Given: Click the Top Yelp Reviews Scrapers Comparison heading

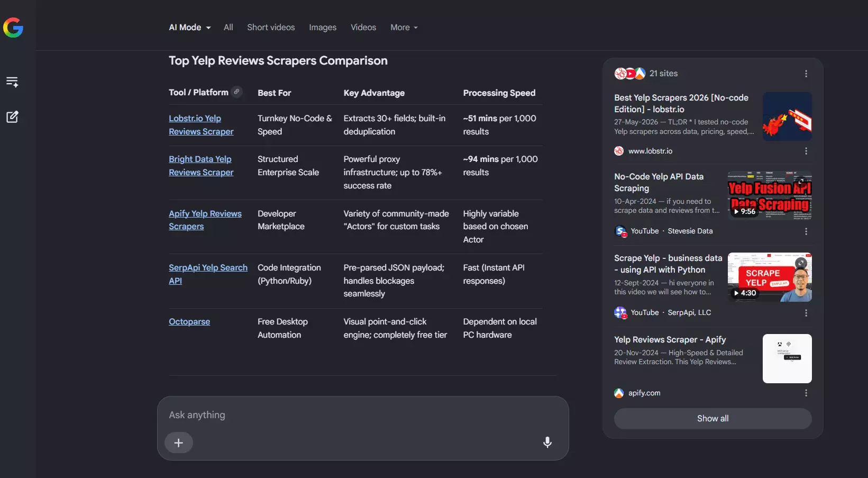Looking at the screenshot, I should pyautogui.click(x=278, y=61).
